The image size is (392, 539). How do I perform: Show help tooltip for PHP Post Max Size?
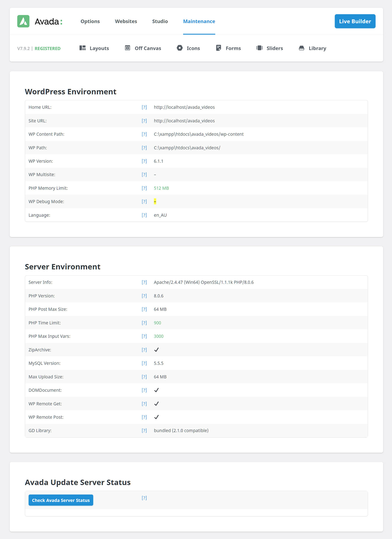[144, 309]
